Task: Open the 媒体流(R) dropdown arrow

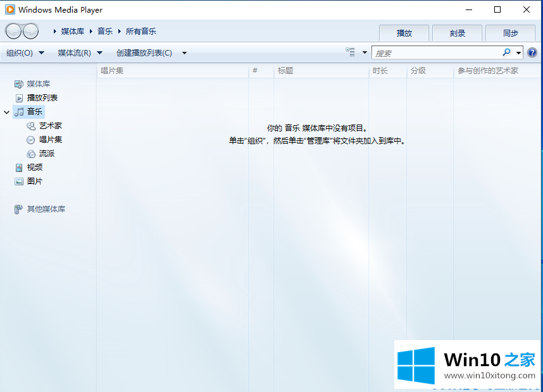Action: click(x=100, y=53)
